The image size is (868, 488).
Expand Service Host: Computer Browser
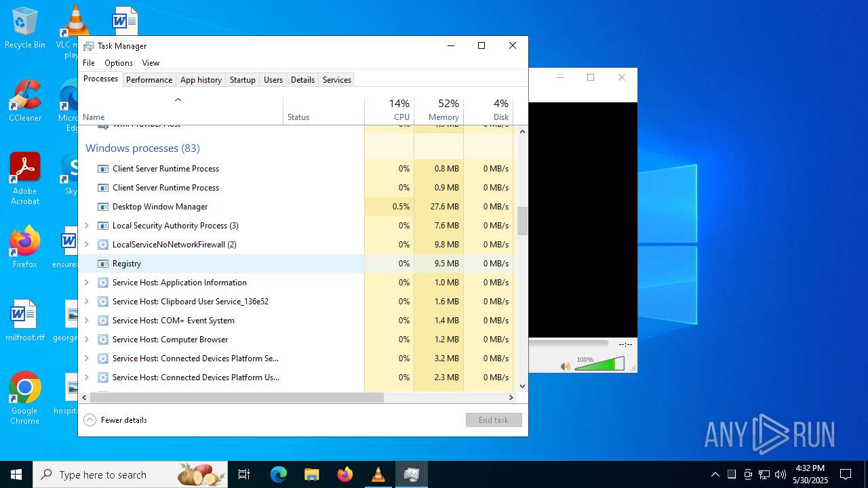(86, 340)
